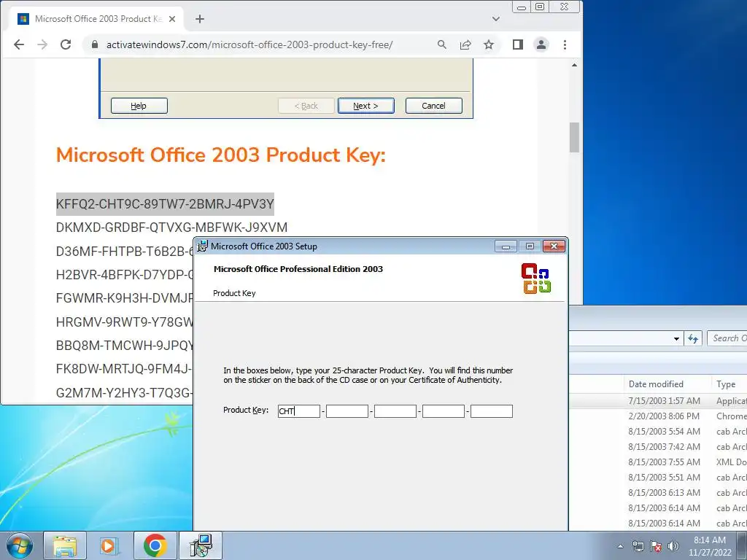
Task: Bookmark this page with the star
Action: click(489, 44)
